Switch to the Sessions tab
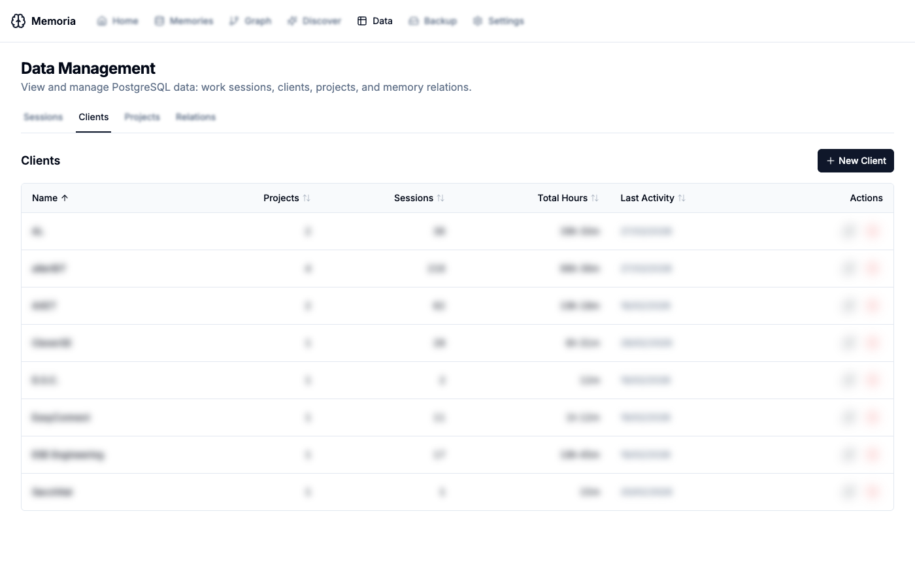The height and width of the screenshot is (588, 915). pyautogui.click(x=43, y=117)
